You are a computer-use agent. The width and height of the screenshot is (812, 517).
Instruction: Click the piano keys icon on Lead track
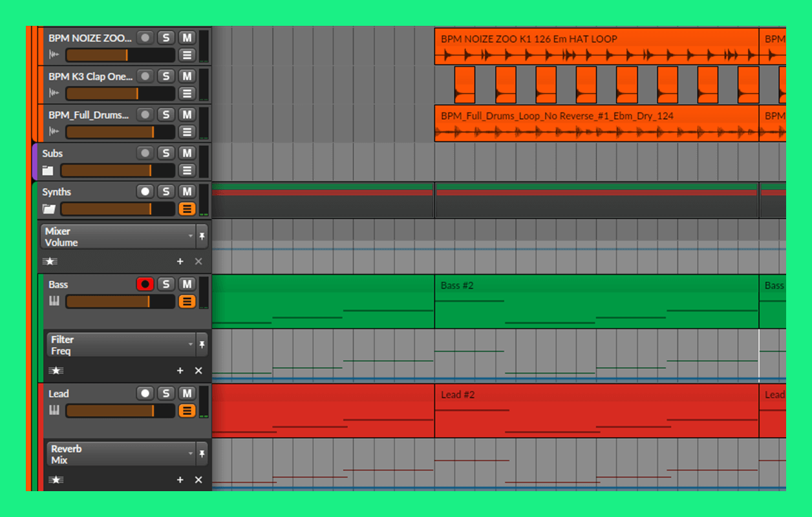[x=54, y=410]
